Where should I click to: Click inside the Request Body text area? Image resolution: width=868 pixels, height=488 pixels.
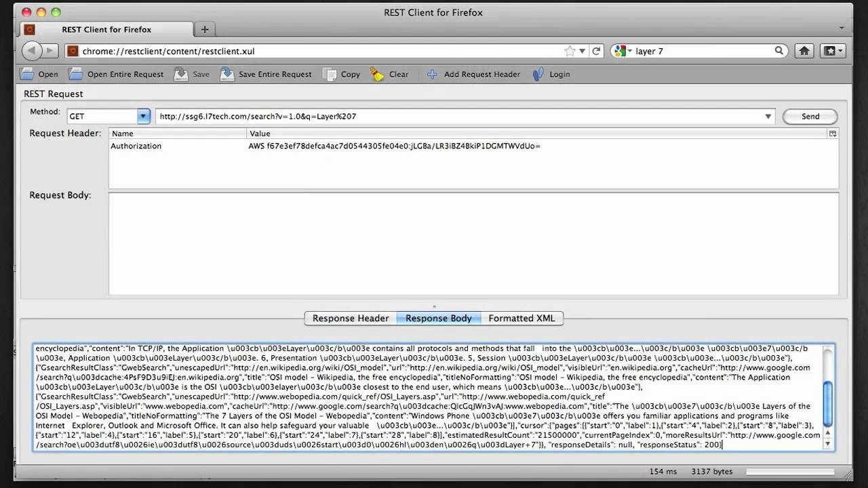click(473, 244)
